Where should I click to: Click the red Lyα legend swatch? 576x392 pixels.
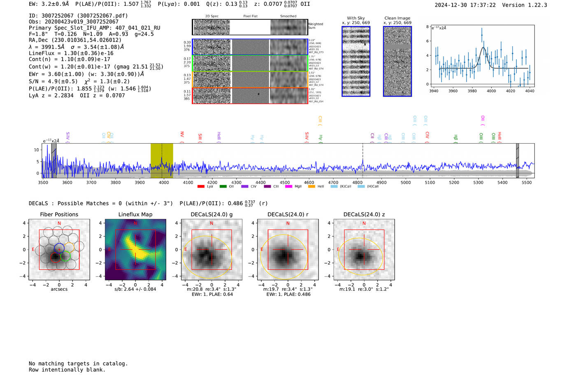(201, 186)
